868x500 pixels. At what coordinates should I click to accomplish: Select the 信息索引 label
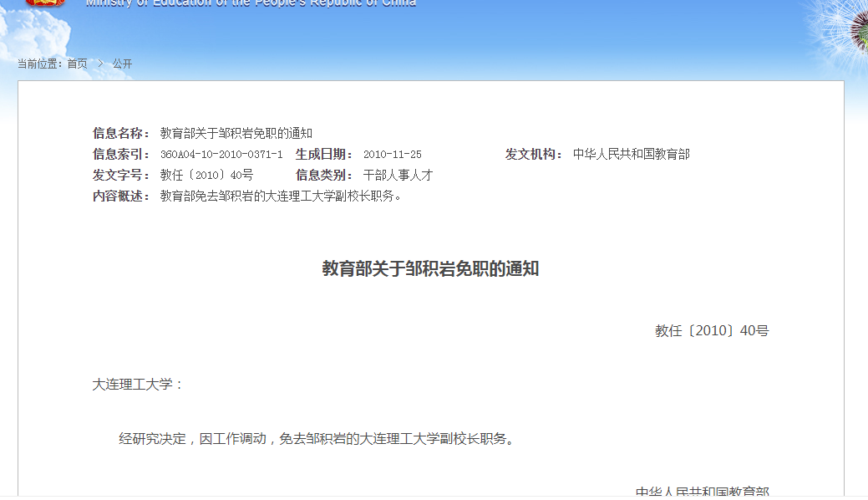(x=120, y=154)
